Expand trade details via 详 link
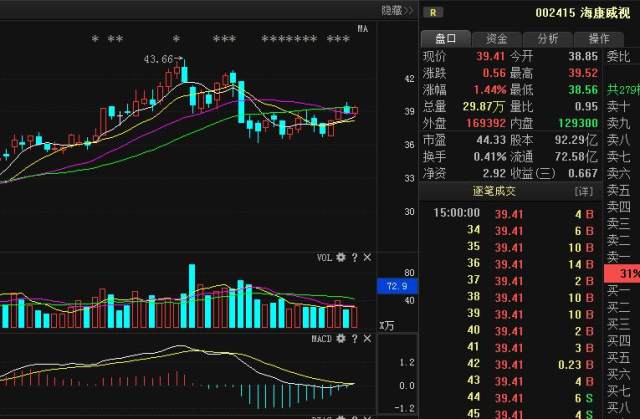The width and height of the screenshot is (640, 419). (x=584, y=191)
